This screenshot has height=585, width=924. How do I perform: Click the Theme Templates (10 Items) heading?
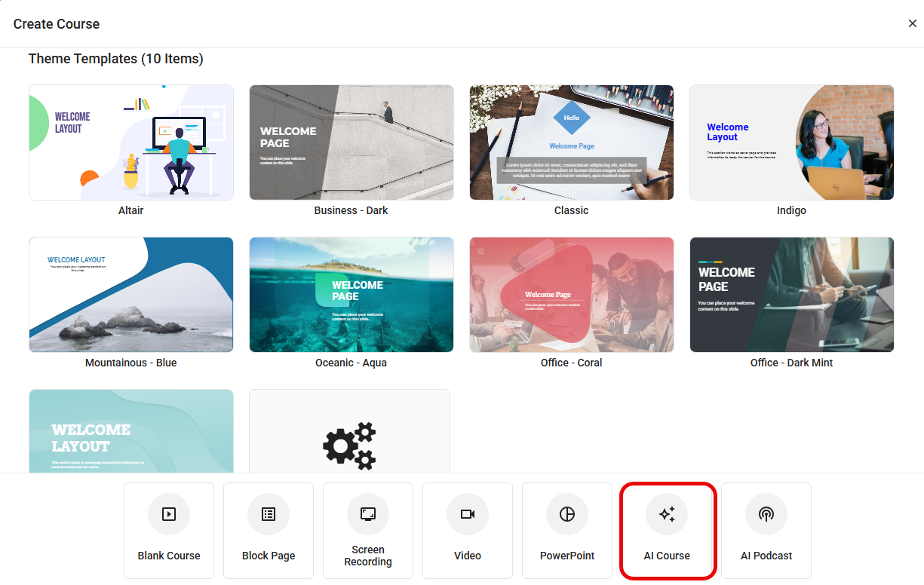click(116, 59)
